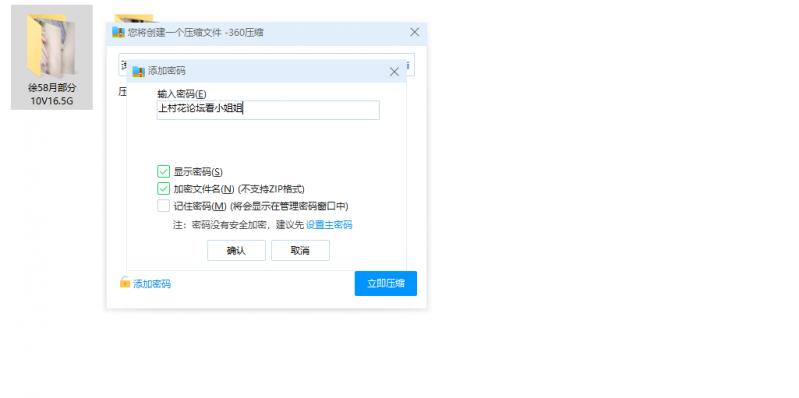Screen dimensions: 799x398
Task: Click the 您将创建一个压缩文件 title bar
Action: click(267, 33)
